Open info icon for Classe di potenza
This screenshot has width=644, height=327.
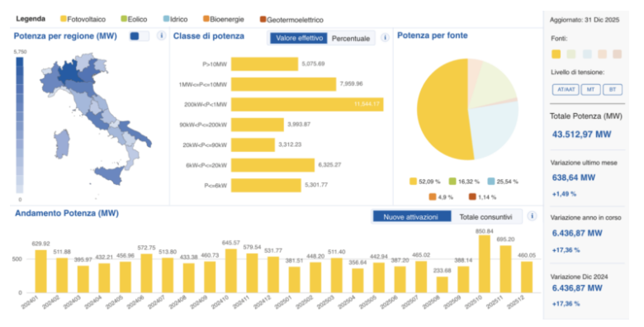[385, 38]
